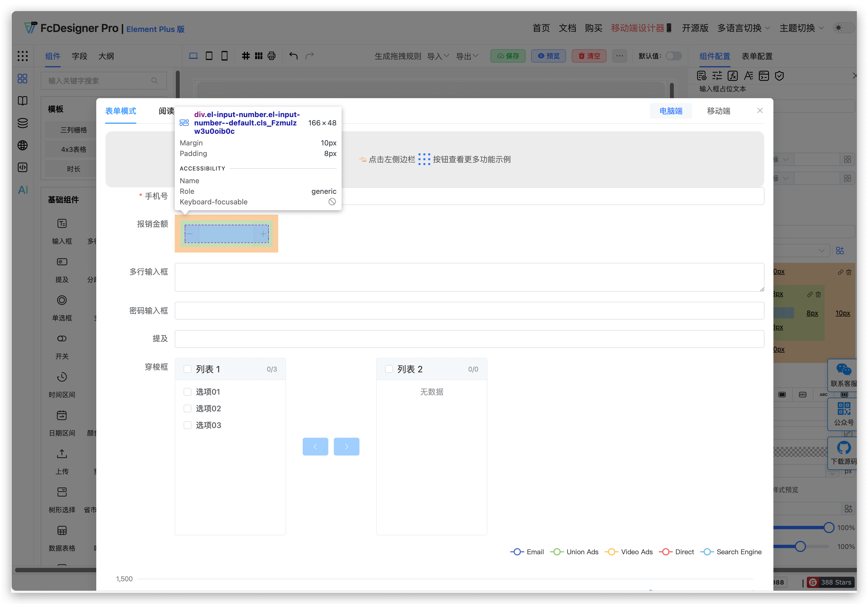Check the 选项01 checkbox

pos(187,392)
